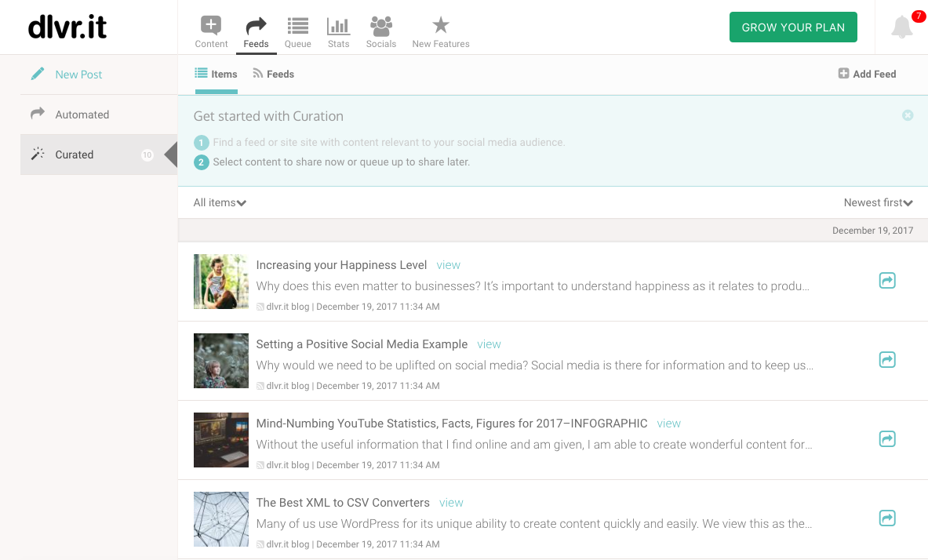This screenshot has width=928, height=560.
Task: Select Curated in the sidebar
Action: click(99, 155)
